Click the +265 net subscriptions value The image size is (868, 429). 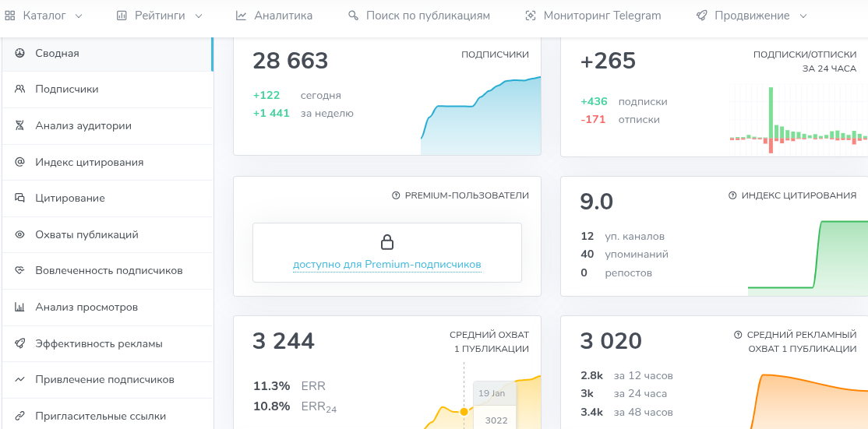(608, 61)
